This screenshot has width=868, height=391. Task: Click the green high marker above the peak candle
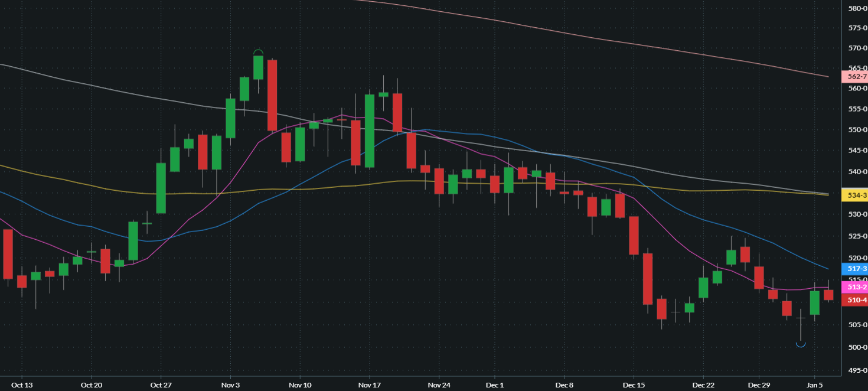pyautogui.click(x=258, y=52)
